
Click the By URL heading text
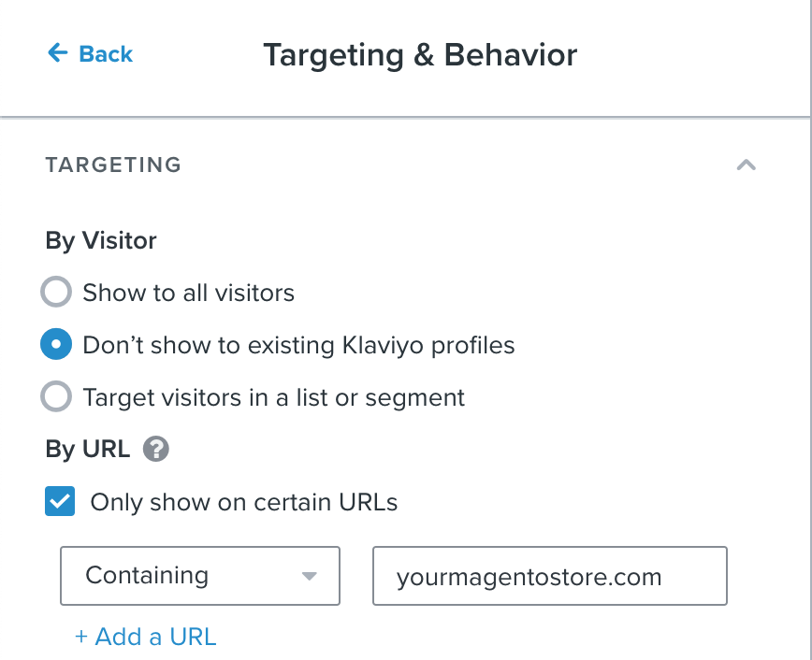coord(88,450)
